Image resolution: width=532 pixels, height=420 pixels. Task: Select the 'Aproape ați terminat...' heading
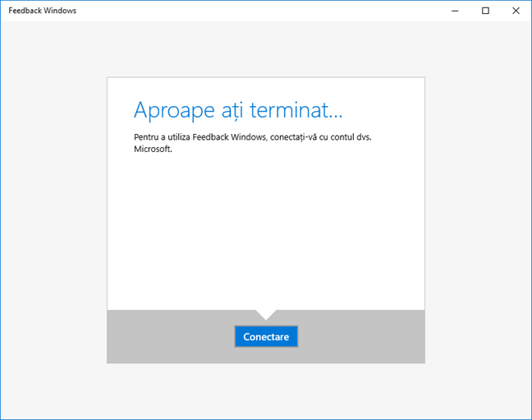(238, 110)
